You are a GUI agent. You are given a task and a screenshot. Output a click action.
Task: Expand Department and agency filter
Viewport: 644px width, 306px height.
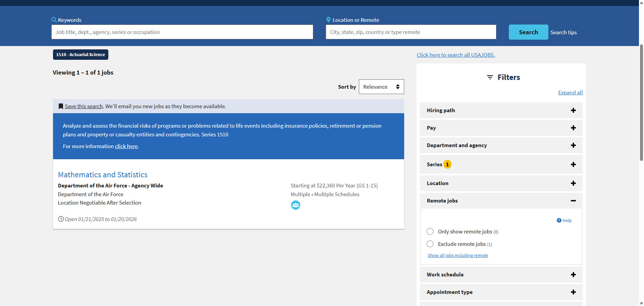[x=501, y=145]
